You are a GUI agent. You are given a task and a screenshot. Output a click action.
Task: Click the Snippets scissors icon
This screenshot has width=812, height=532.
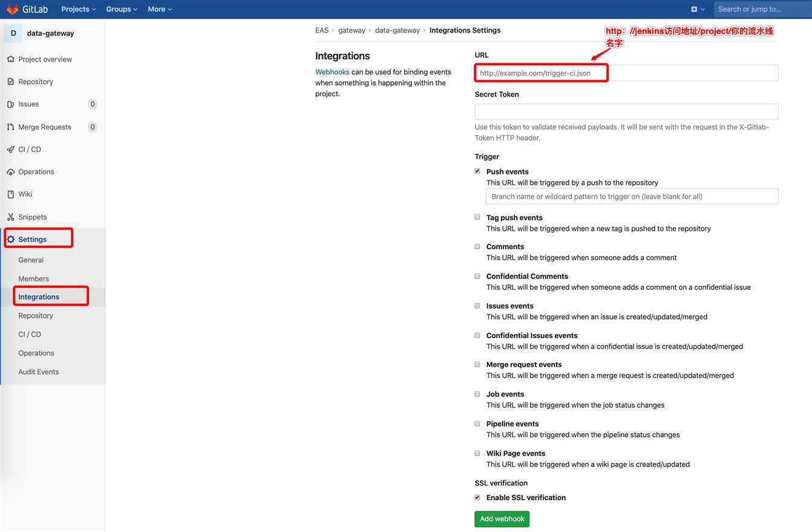click(10, 217)
